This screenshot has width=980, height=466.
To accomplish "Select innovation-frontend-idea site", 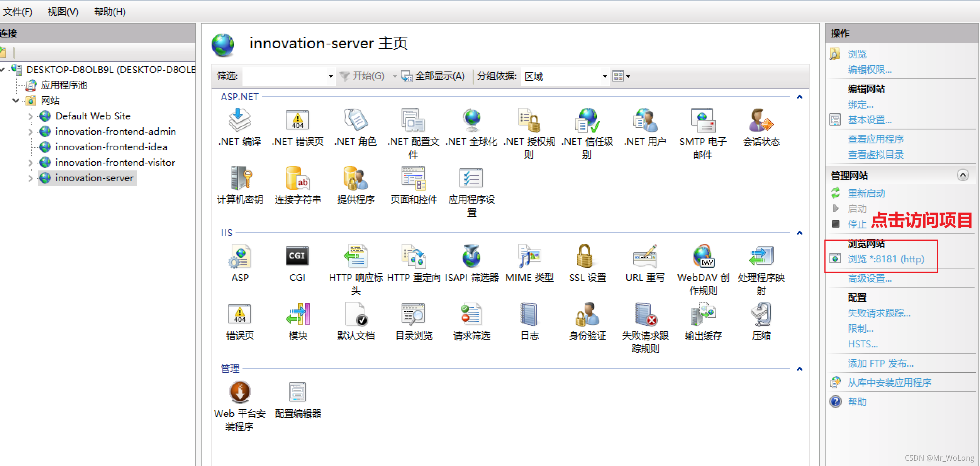I will (111, 147).
